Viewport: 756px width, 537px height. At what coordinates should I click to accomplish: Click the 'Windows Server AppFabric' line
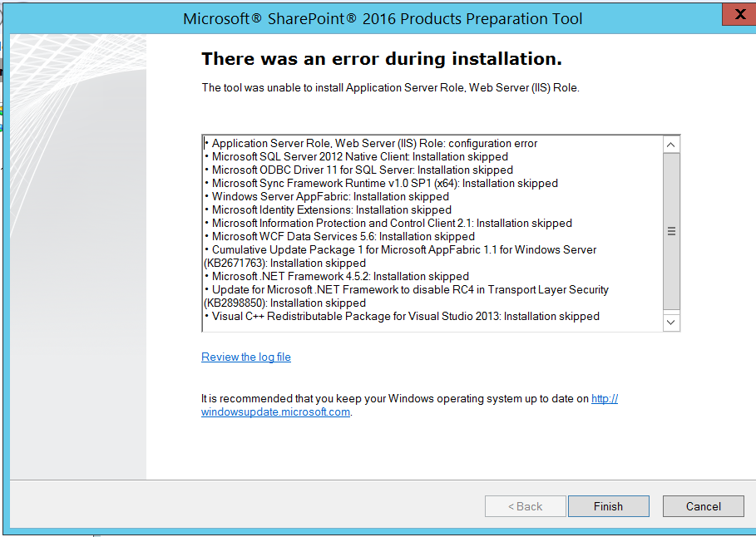coord(326,196)
